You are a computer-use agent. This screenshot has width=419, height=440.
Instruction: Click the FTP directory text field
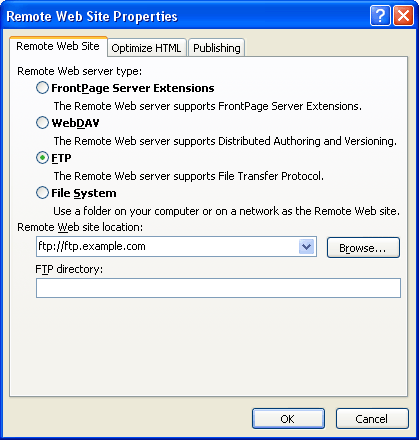pyautogui.click(x=218, y=288)
